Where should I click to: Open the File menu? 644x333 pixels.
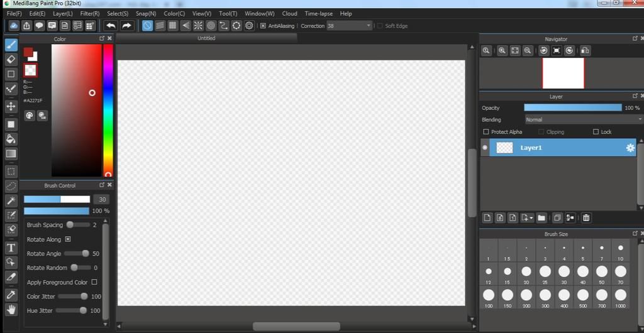14,14
